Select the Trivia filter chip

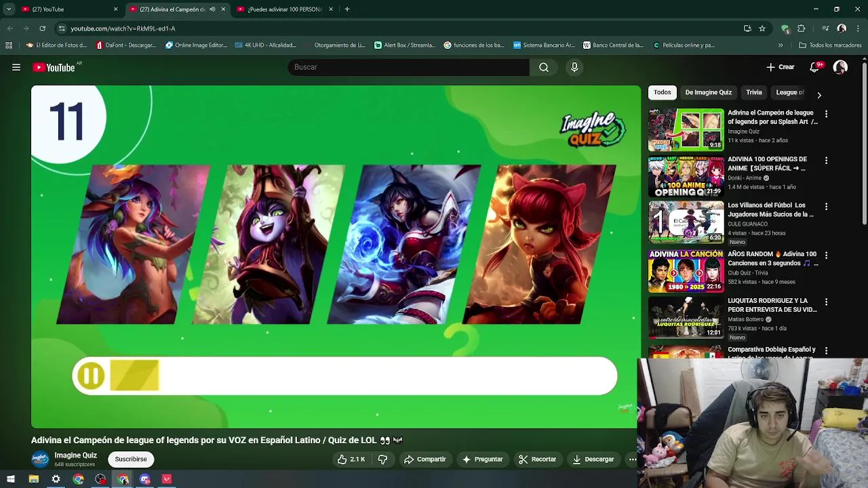click(x=754, y=92)
